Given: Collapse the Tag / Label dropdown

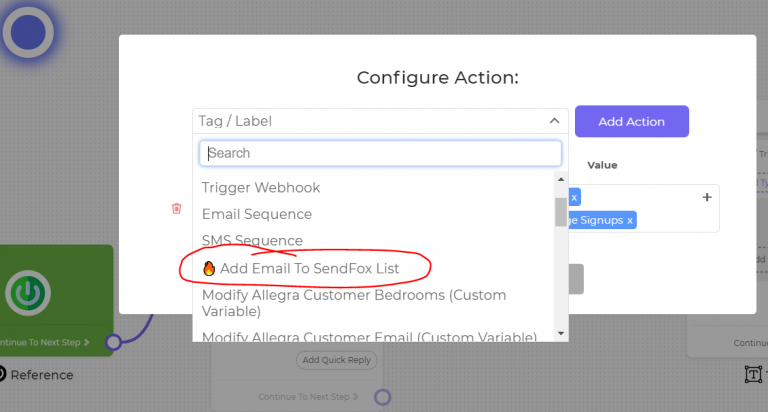Looking at the screenshot, I should click(x=554, y=121).
